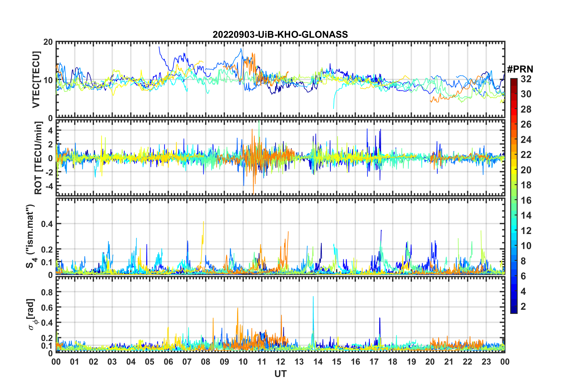Click colorbar tick label "28"

526,109
